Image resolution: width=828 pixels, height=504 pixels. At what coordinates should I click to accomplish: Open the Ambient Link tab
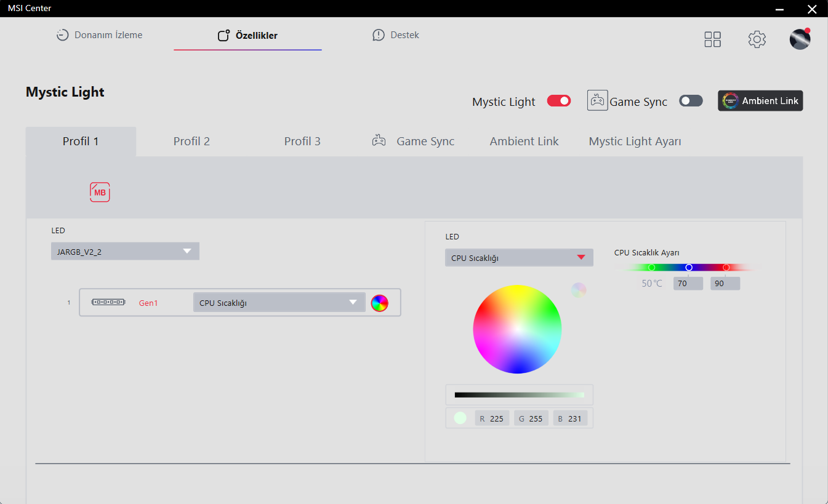pos(524,142)
